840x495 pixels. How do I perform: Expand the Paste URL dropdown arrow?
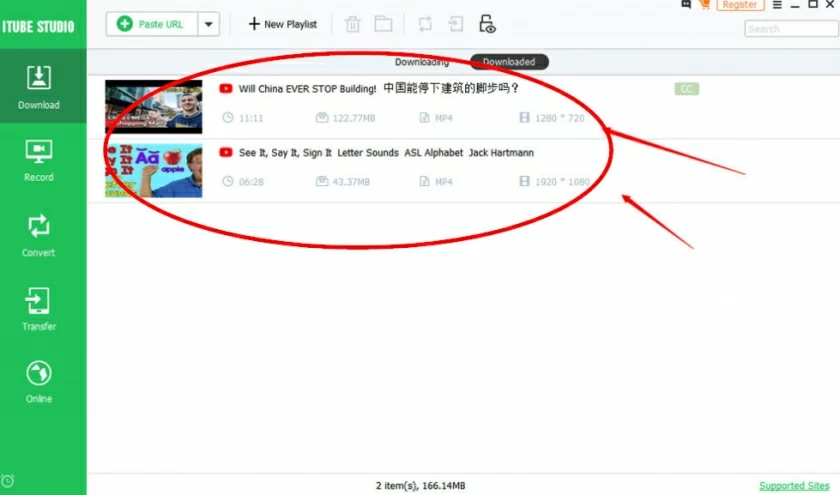click(x=208, y=24)
